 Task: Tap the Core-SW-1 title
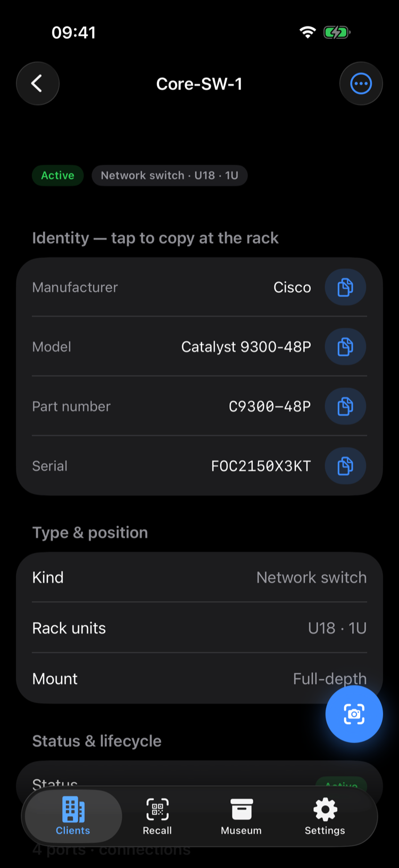(x=199, y=84)
